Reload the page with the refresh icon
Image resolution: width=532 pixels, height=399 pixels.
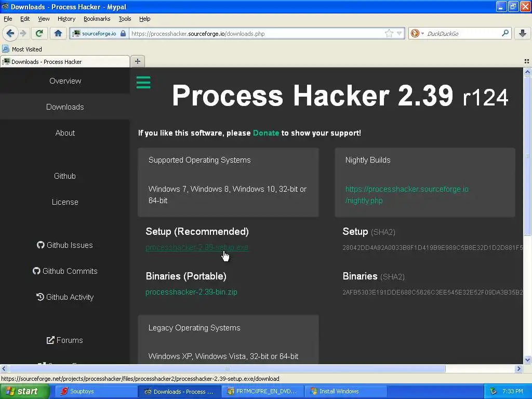click(39, 33)
